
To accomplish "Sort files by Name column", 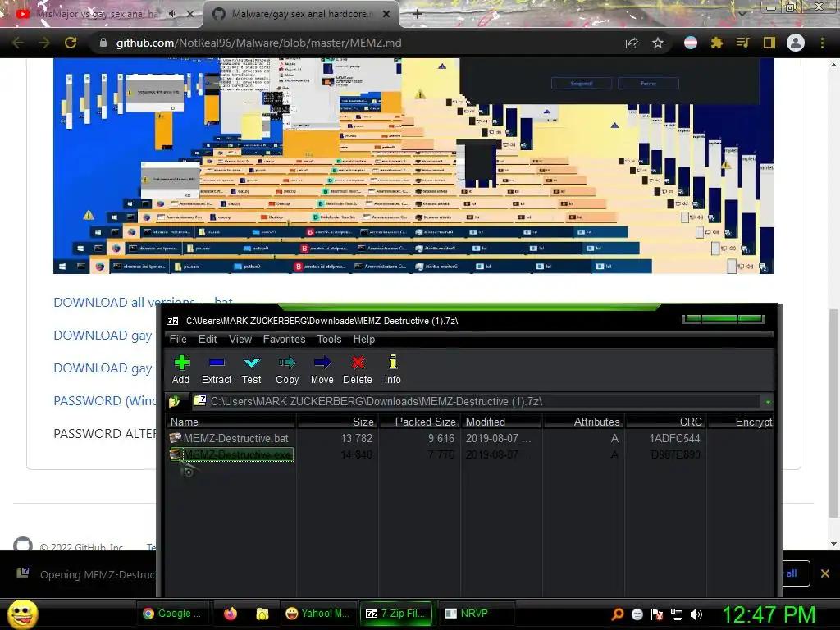I will tap(231, 422).
